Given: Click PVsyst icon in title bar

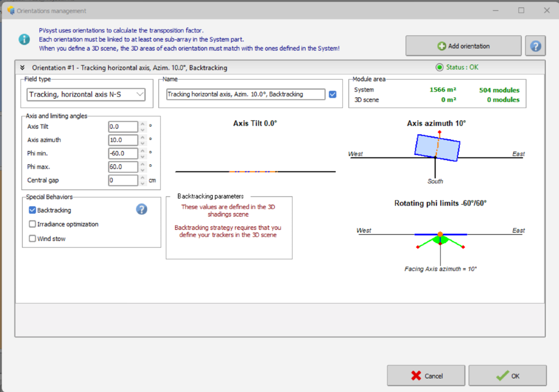Looking at the screenshot, I should coord(10,11).
